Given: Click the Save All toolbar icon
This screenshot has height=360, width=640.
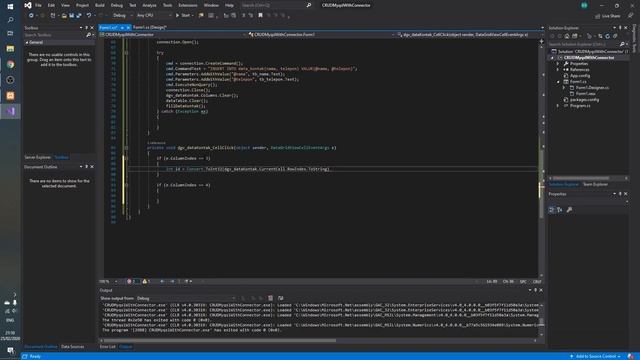Looking at the screenshot, I should click(79, 16).
